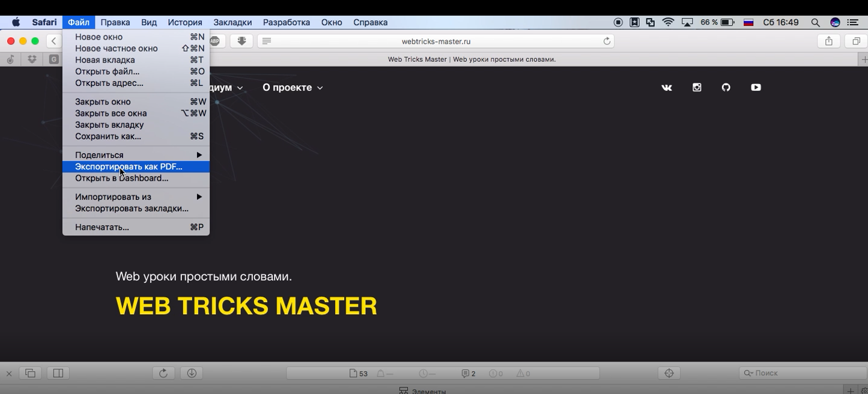
Task: Reload page using address bar refresh icon
Action: [607, 41]
